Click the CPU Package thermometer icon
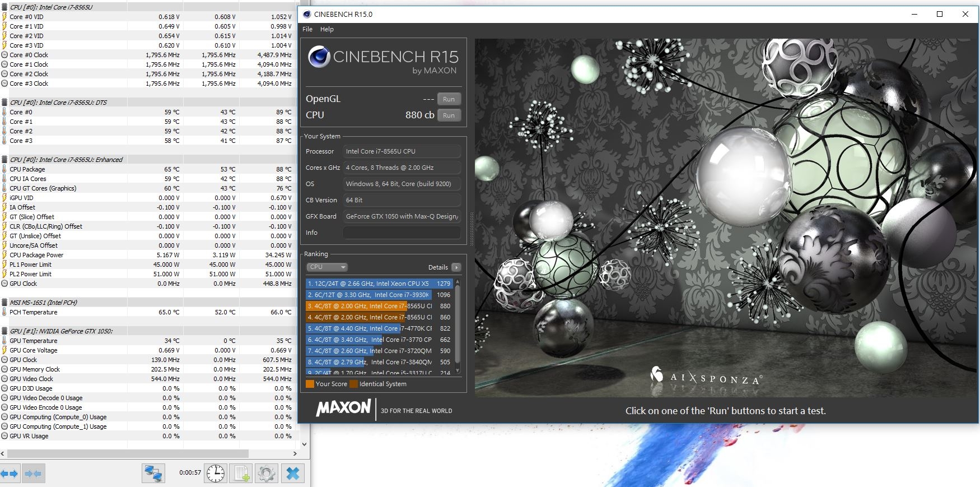Image resolution: width=980 pixels, height=487 pixels. coord(4,169)
